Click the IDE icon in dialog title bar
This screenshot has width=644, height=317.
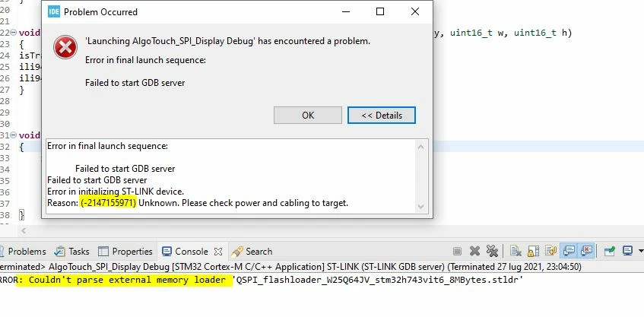coord(54,12)
